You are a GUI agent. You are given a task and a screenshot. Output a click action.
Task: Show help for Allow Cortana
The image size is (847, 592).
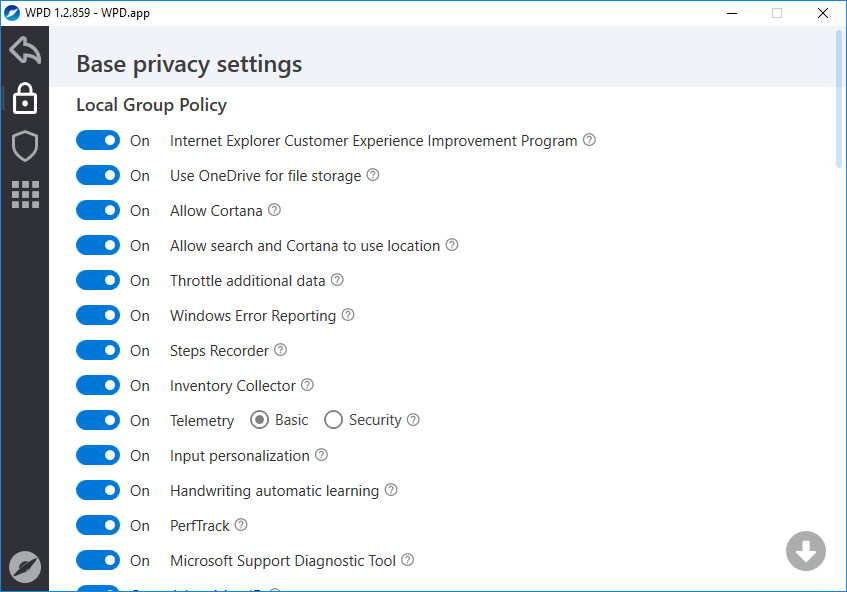(x=274, y=210)
